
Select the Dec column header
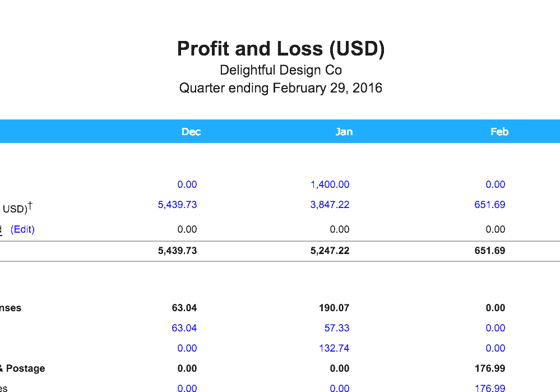click(x=191, y=131)
